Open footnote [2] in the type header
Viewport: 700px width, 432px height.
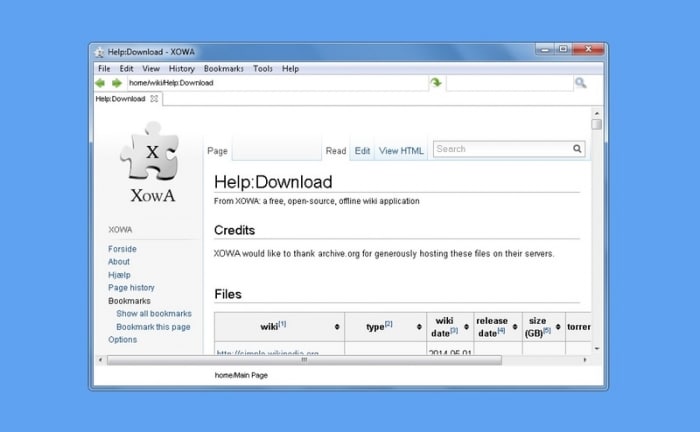pos(388,324)
